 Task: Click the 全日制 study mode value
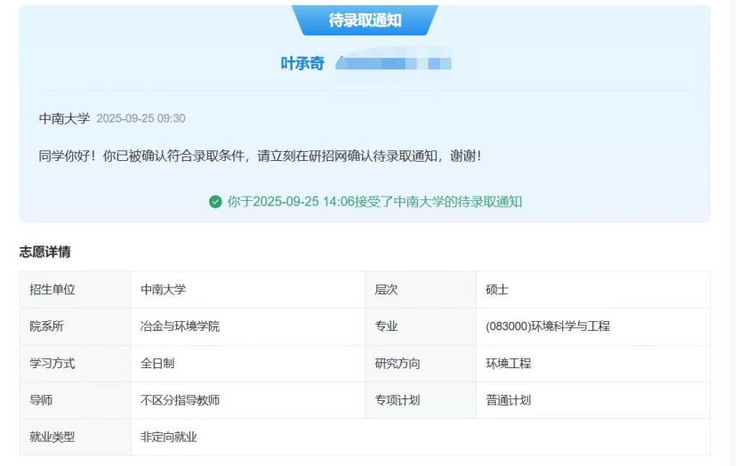pyautogui.click(x=158, y=363)
